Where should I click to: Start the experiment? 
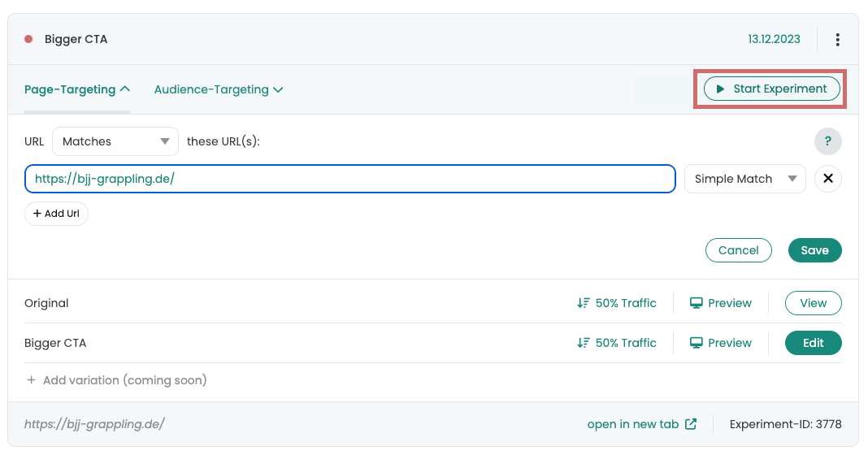tap(771, 89)
